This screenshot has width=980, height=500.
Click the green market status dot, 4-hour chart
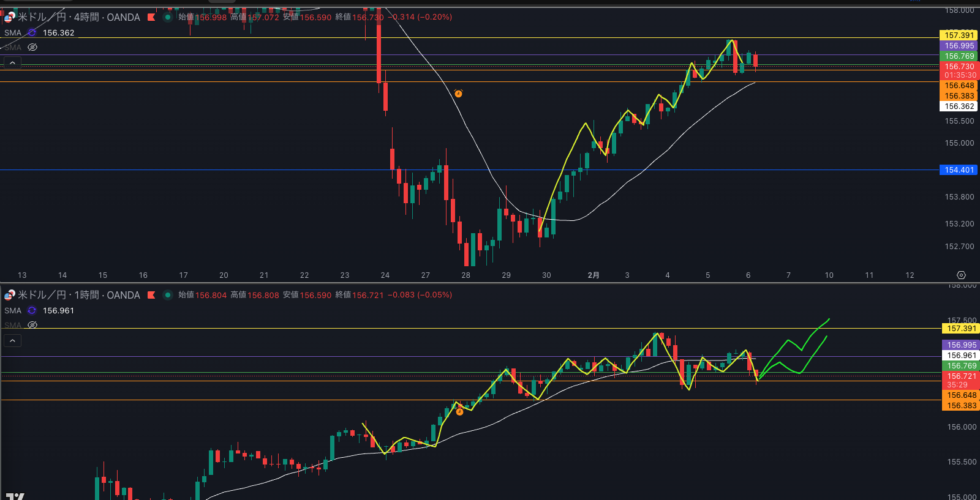tap(167, 17)
